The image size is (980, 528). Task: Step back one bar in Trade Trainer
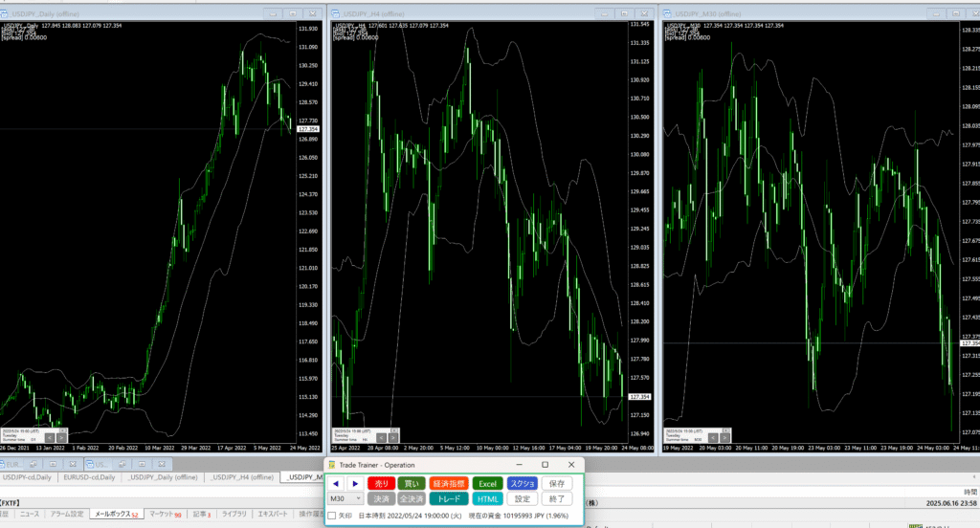point(336,484)
